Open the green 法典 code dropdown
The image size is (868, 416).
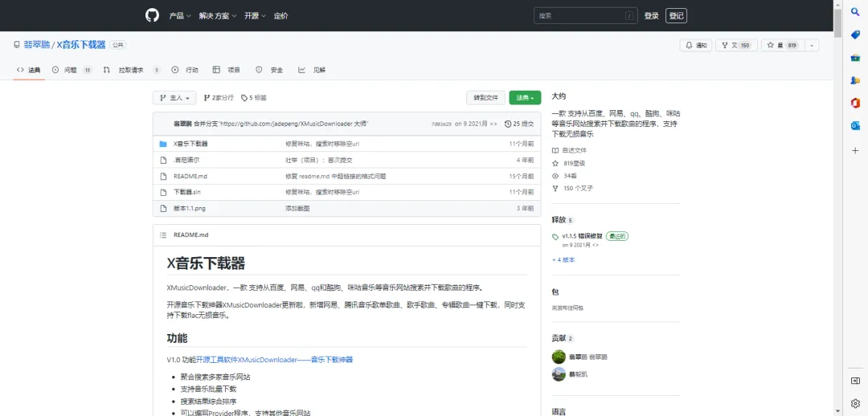525,98
